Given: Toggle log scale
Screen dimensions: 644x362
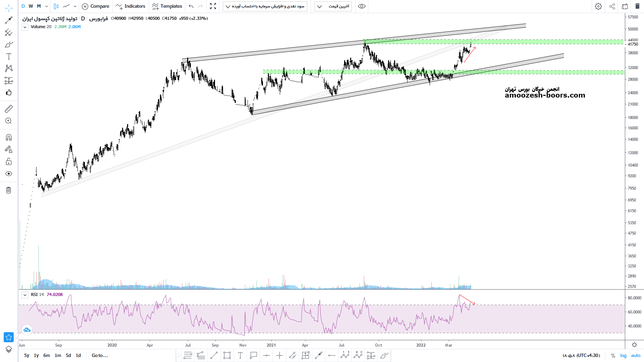Looking at the screenshot, I should coord(623,356).
